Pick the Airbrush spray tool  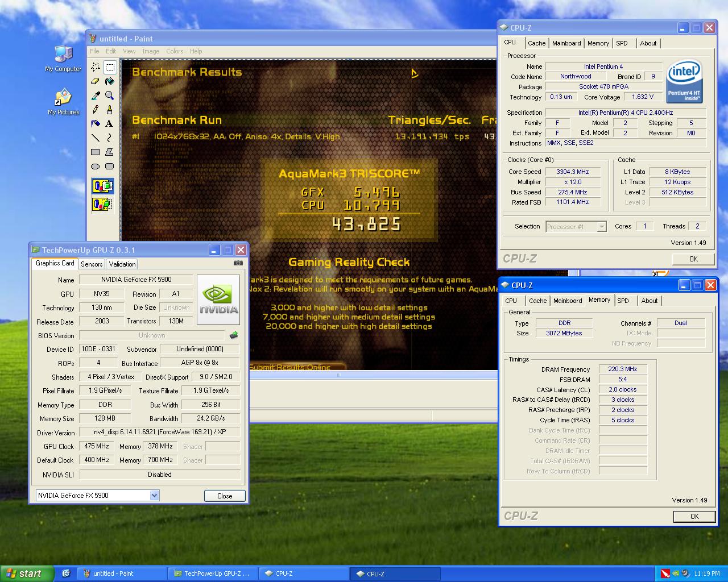[x=96, y=124]
